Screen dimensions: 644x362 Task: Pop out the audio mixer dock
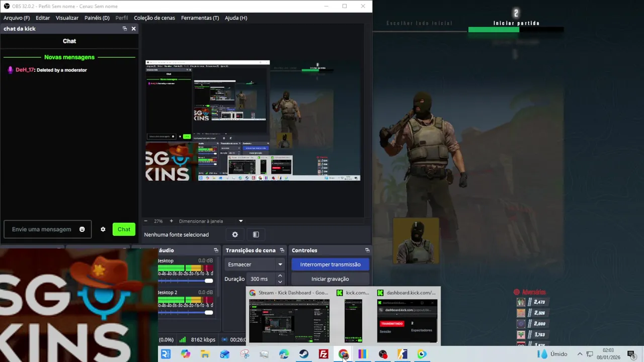[x=216, y=250]
